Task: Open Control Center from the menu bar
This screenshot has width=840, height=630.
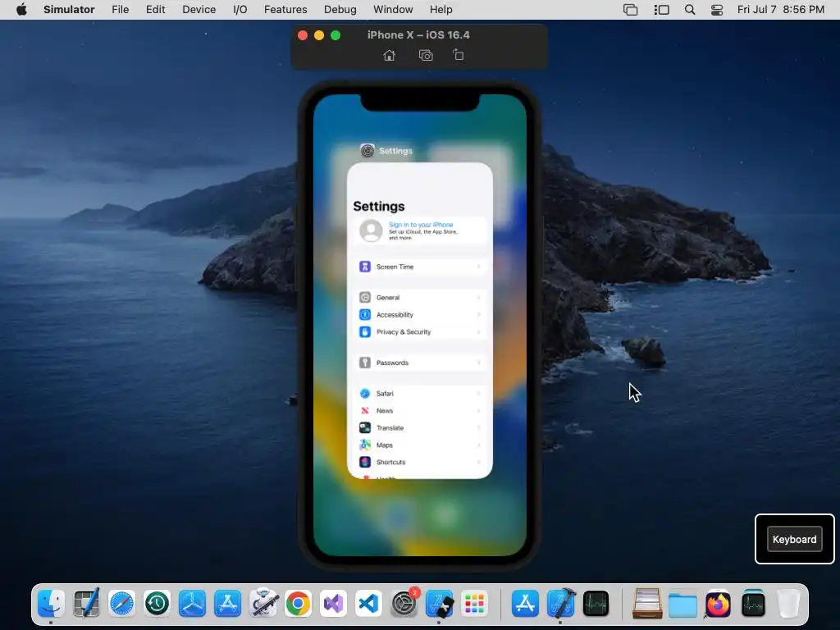Action: (717, 10)
